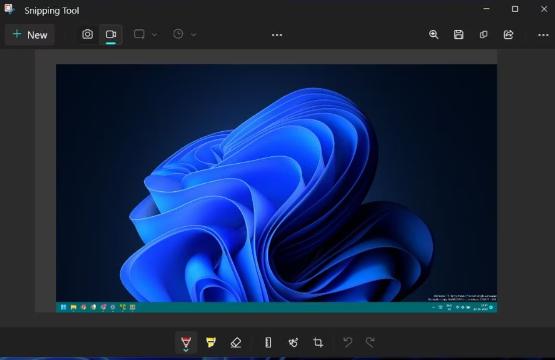Select the Ballpoint pen tool
Viewport: 555px width, 360px height.
186,343
